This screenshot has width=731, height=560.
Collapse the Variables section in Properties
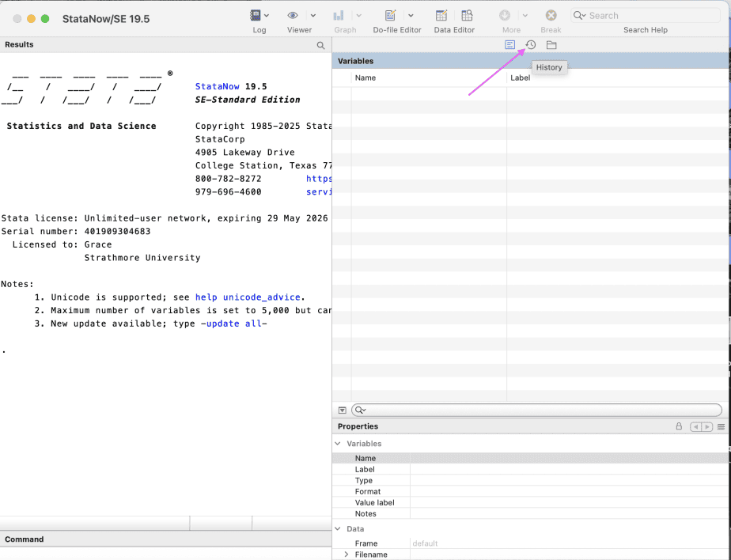339,444
